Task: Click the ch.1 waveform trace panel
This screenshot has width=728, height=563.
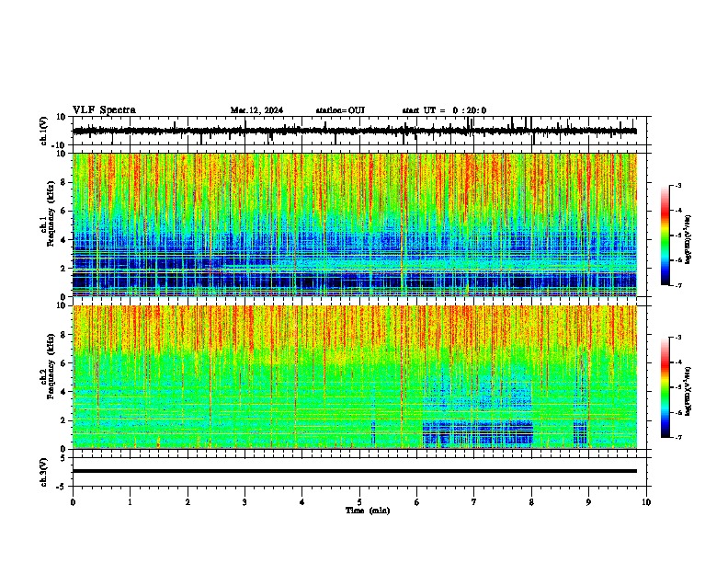Action: pos(361,131)
